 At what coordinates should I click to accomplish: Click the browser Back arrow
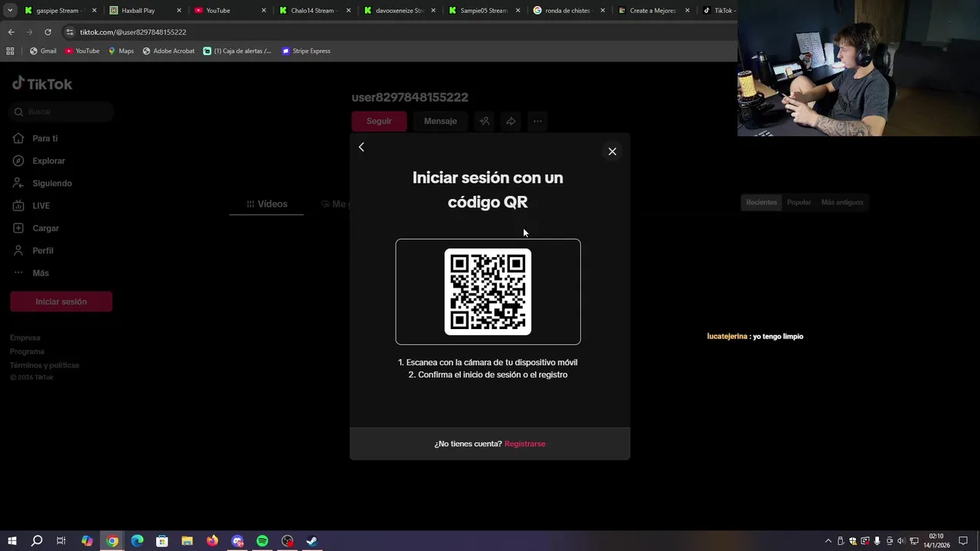[11, 32]
